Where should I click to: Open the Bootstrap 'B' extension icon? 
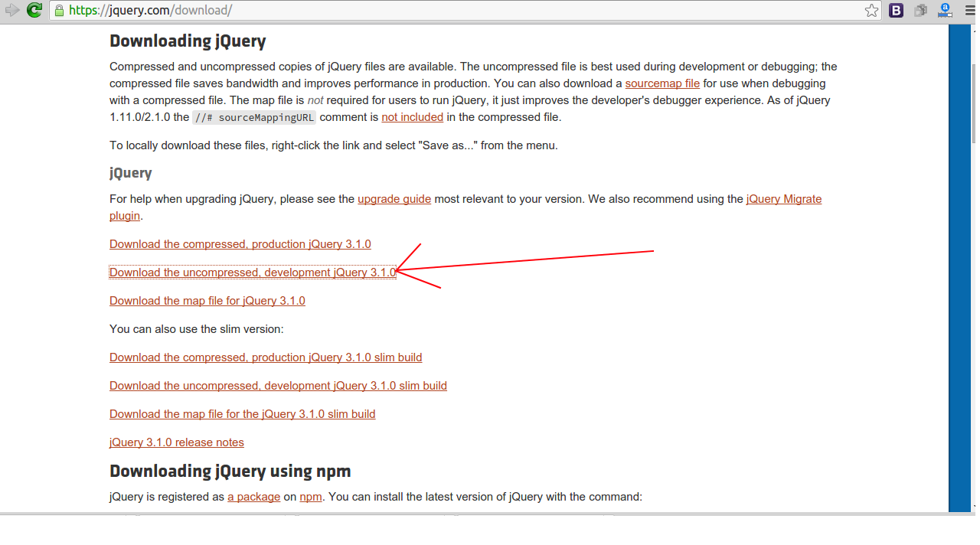pos(896,11)
